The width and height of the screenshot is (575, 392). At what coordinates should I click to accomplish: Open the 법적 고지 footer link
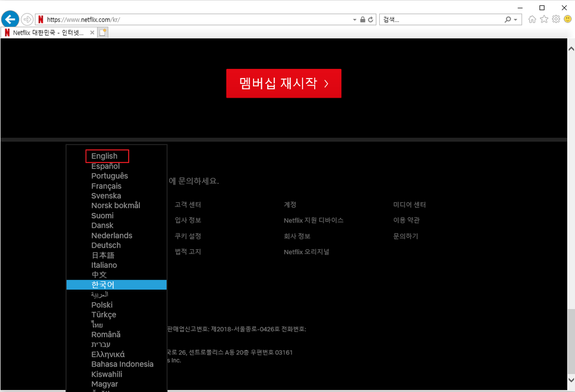[187, 251]
